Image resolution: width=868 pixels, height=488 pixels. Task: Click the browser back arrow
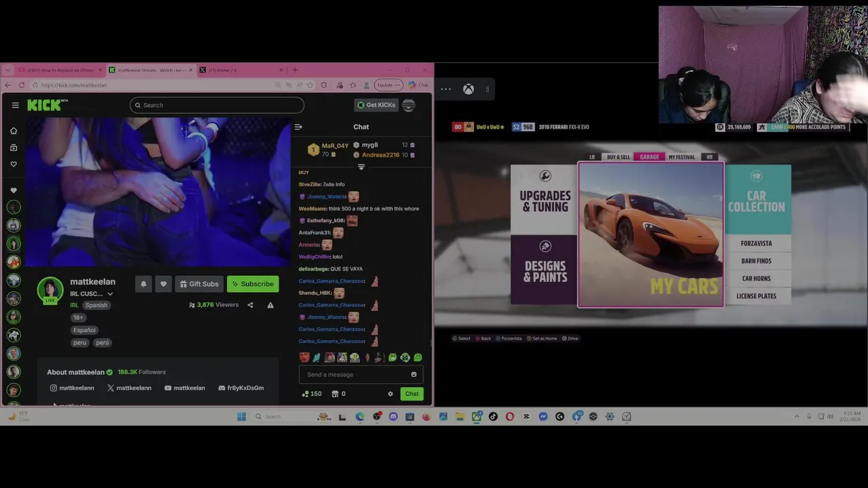tap(7, 85)
